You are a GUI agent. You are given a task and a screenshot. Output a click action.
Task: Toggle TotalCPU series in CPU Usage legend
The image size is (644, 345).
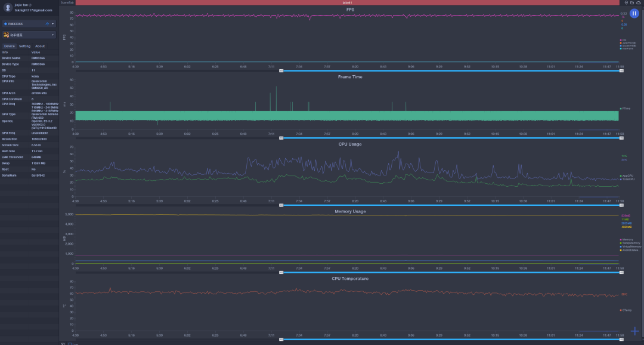point(627,179)
